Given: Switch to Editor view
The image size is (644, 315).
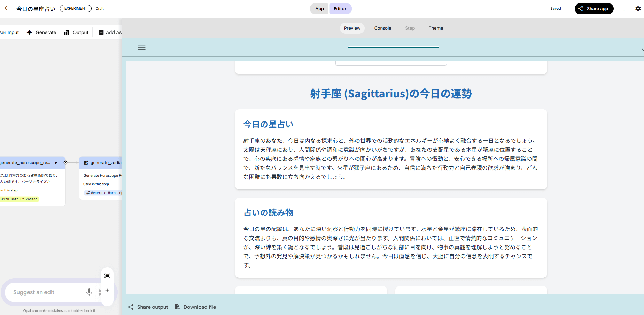Looking at the screenshot, I should point(340,9).
